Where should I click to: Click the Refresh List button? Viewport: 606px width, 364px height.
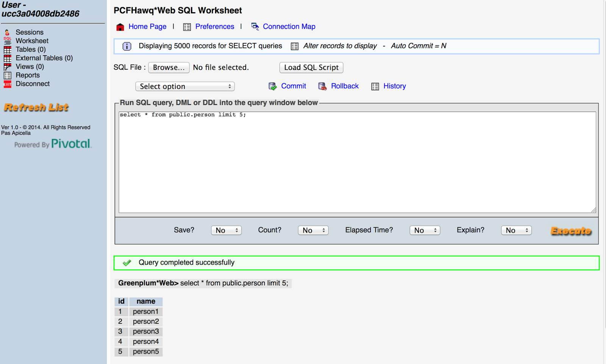click(x=36, y=107)
